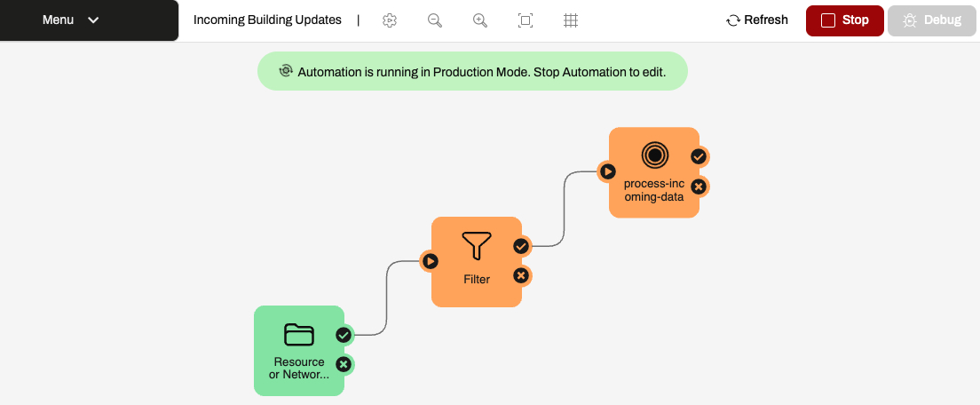The image size is (980, 405).
Task: Zoom in the canvas with magnifier plus
Action: coord(480,20)
